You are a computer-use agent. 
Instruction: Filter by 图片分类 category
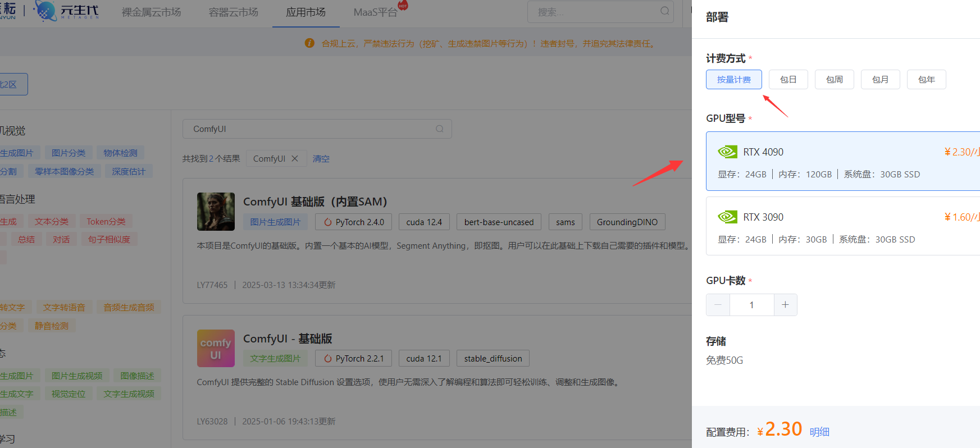coord(69,153)
